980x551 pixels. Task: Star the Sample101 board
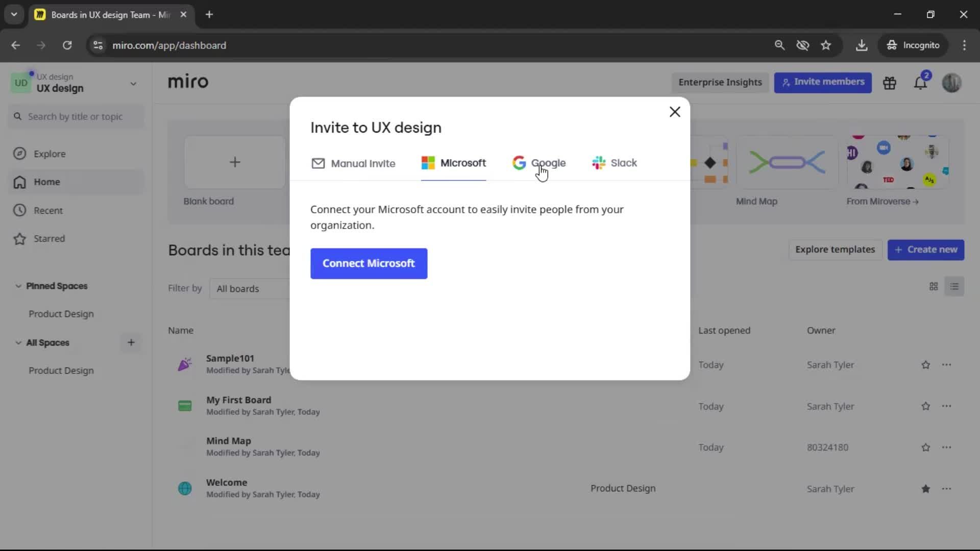[x=925, y=365]
